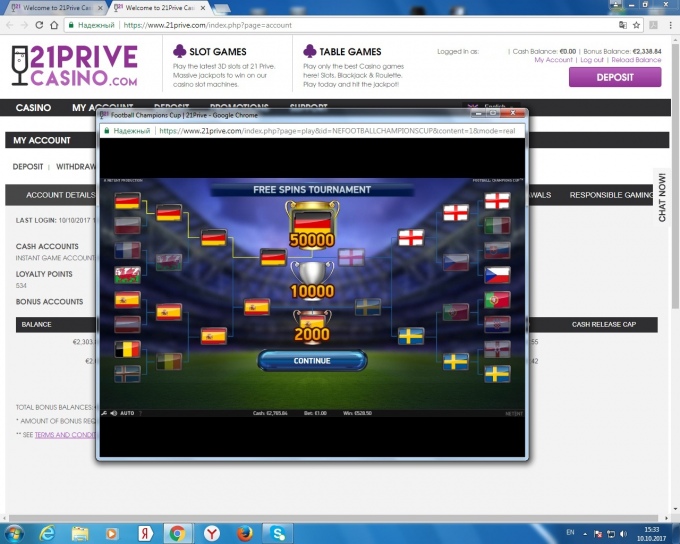Open the Yandex search taskbar icon

pyautogui.click(x=145, y=533)
